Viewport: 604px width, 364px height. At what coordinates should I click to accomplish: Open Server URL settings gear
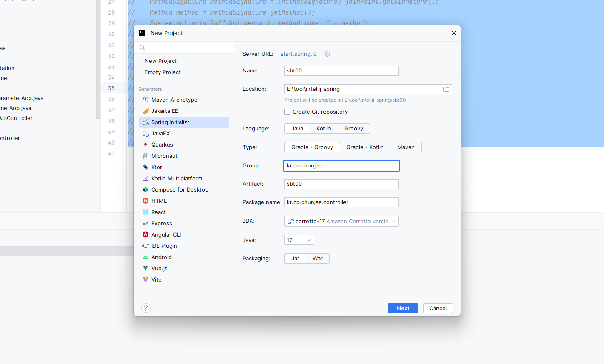tap(327, 54)
